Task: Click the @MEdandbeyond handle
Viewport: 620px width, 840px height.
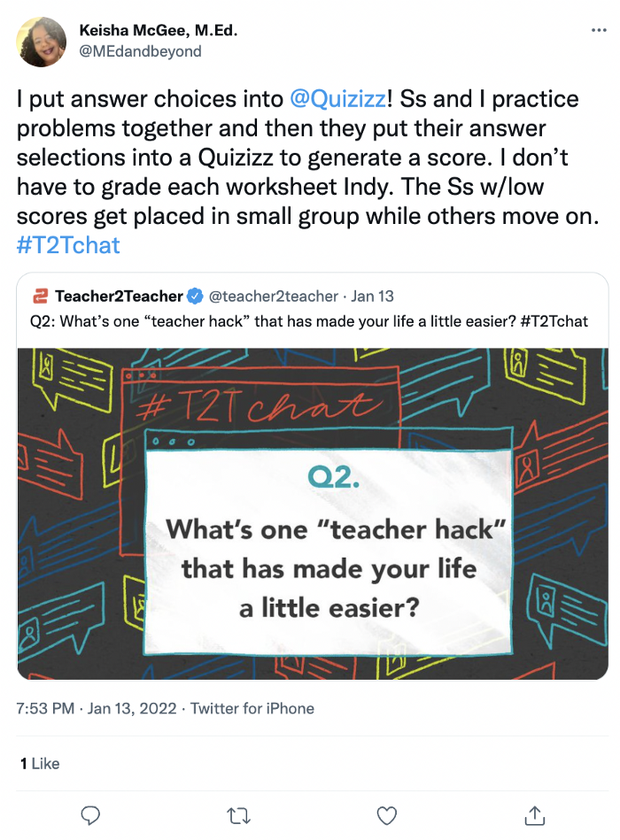Action: [x=140, y=51]
